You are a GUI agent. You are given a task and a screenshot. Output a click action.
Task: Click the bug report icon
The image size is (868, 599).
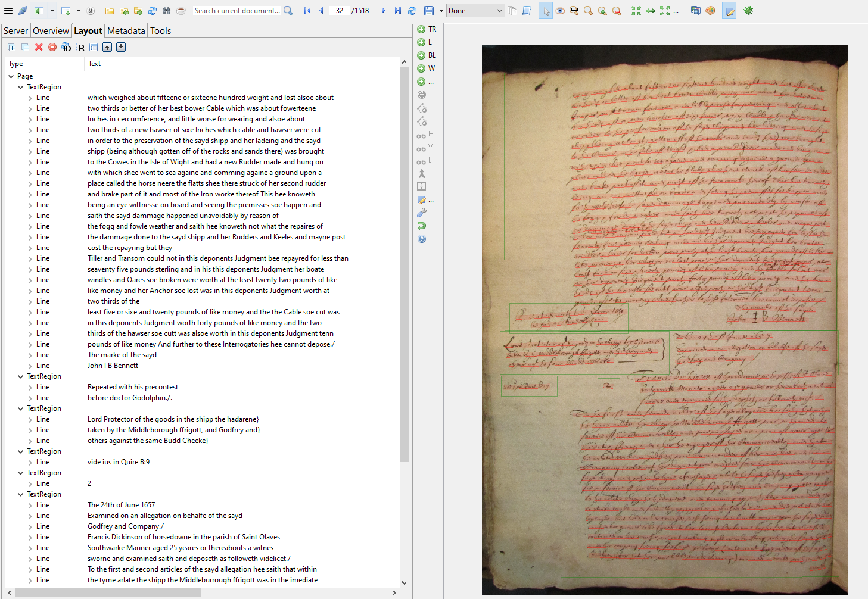748,11
